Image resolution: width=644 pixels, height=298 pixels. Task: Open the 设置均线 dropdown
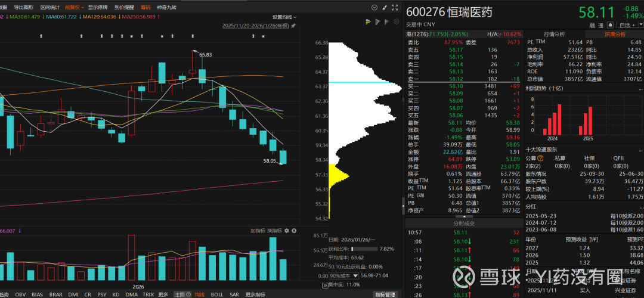pyautogui.click(x=284, y=17)
